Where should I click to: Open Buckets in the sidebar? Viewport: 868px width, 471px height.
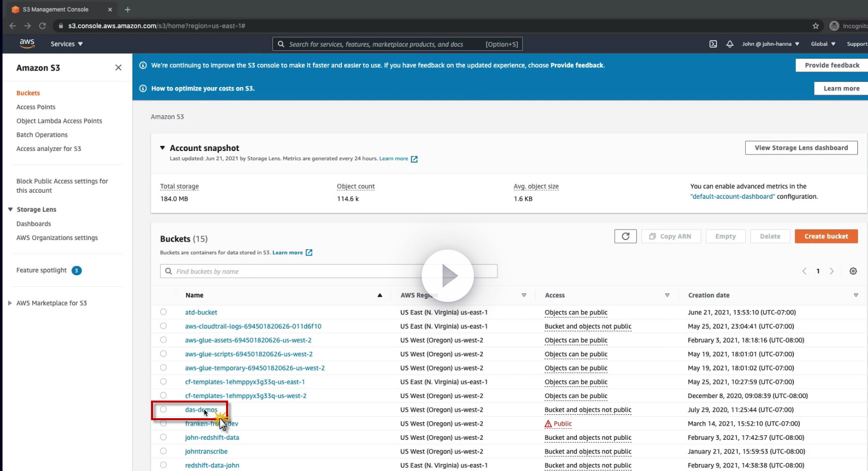(28, 93)
